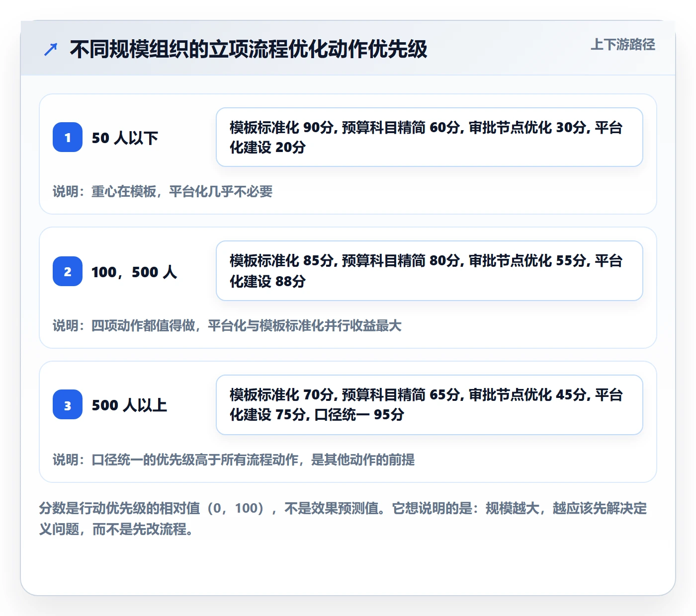This screenshot has width=696, height=616.
Task: Click the title 不同规模组织的立项流程优化动作优先级
Action: point(249,49)
